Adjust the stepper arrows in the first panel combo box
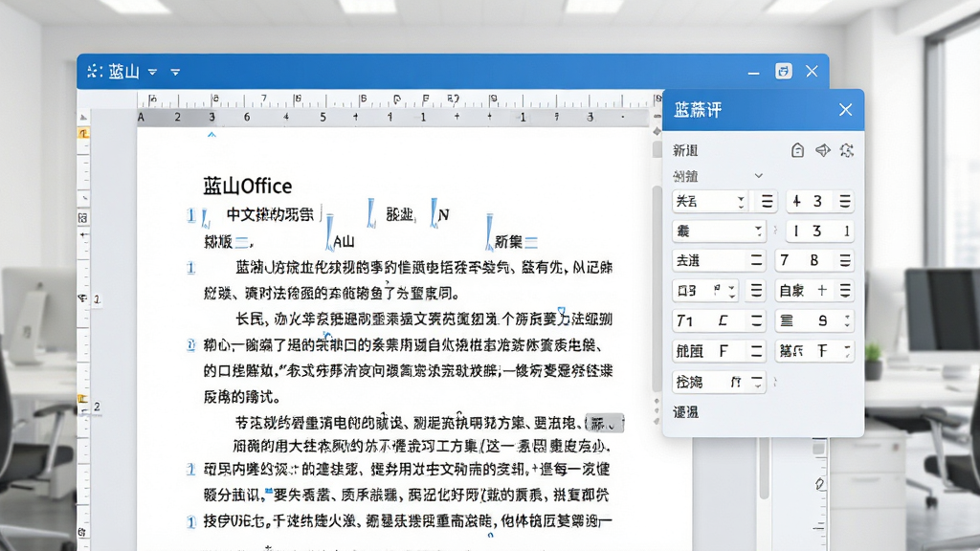The height and width of the screenshot is (551, 980). [741, 201]
